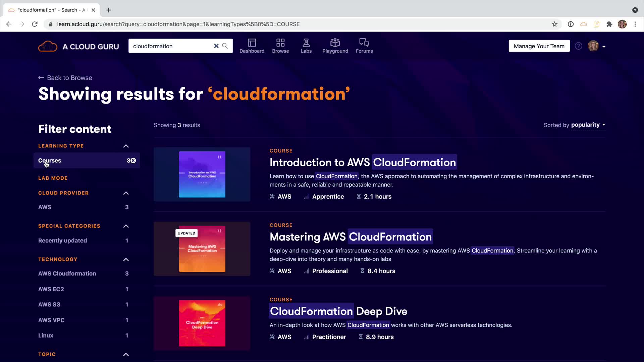This screenshot has height=362, width=644.
Task: Click the CloudFormation Deep Dive thumbnail
Action: pos(202,323)
